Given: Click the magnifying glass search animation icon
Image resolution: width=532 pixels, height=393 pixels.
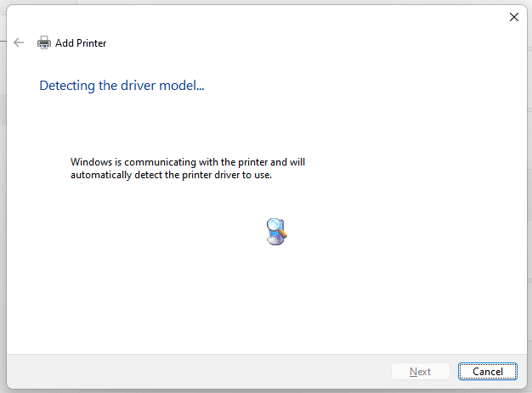Looking at the screenshot, I should pyautogui.click(x=276, y=232).
